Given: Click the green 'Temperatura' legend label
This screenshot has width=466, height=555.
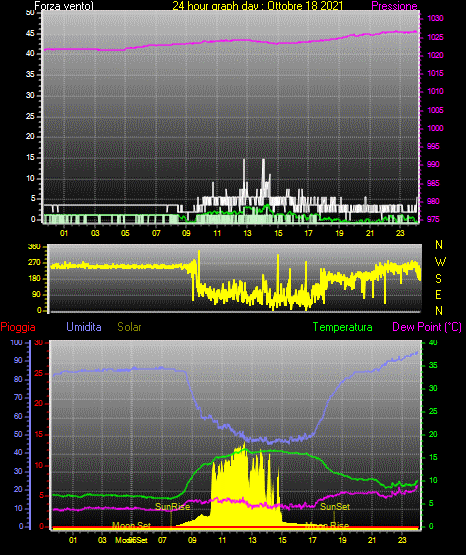Looking at the screenshot, I should (343, 327).
